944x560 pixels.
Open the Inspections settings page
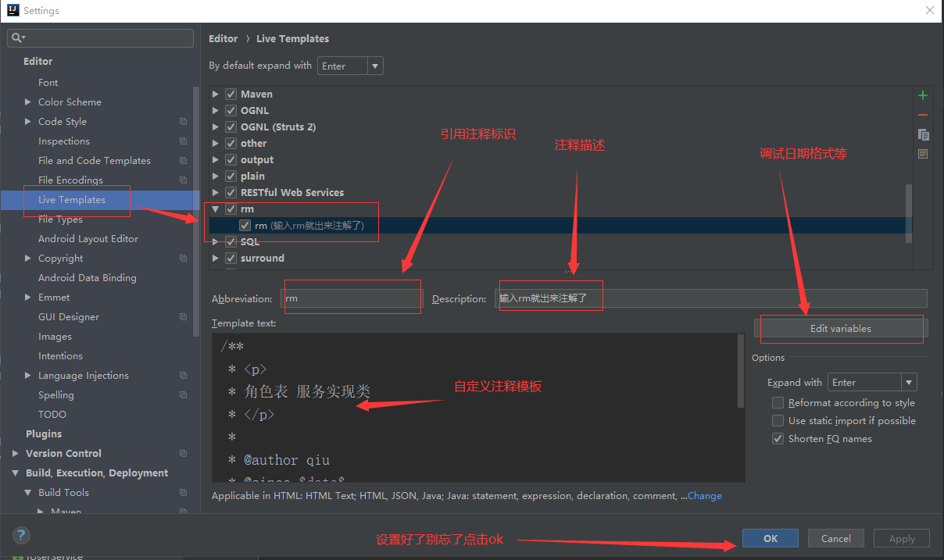pyautogui.click(x=64, y=141)
